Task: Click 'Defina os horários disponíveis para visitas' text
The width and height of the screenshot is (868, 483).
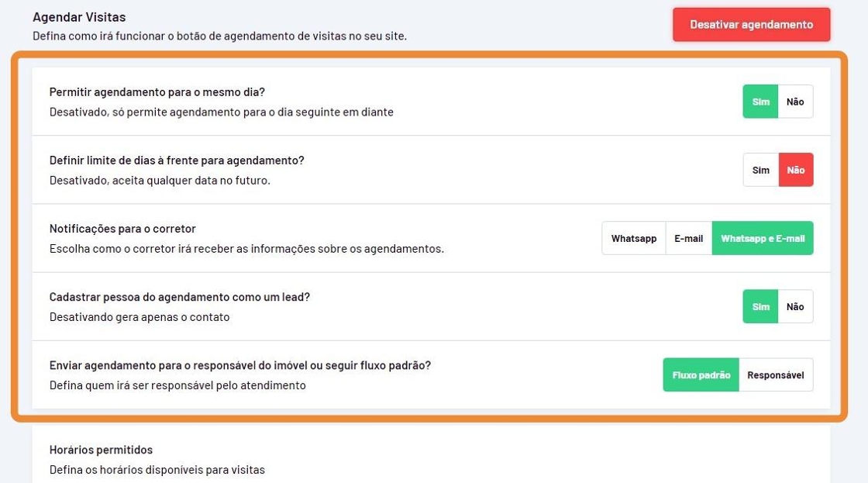Action: [x=157, y=470]
